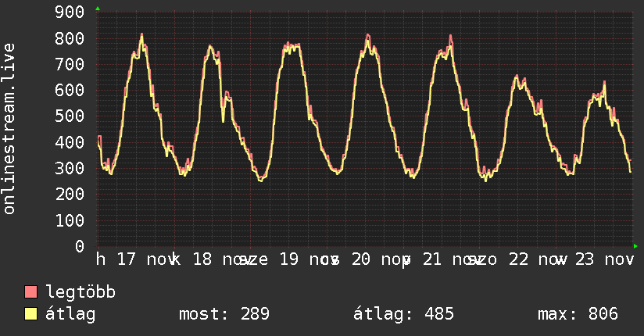
Task: Click the 0 tick label on y-axis
Action: (79, 246)
